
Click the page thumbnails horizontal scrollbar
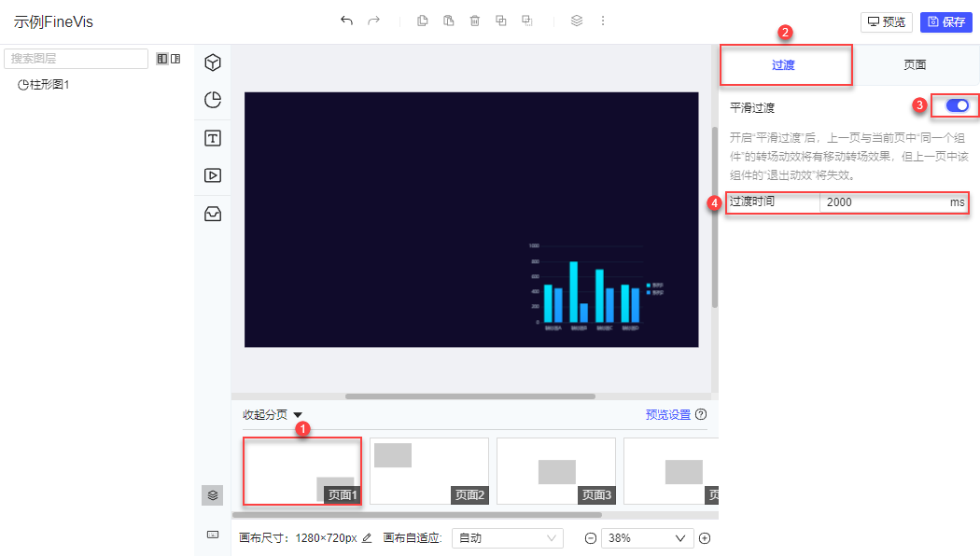click(417, 515)
